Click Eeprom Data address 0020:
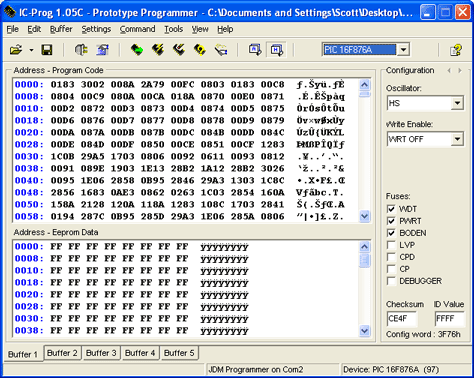Viewport: 474px width, 378px height. pos(29,295)
